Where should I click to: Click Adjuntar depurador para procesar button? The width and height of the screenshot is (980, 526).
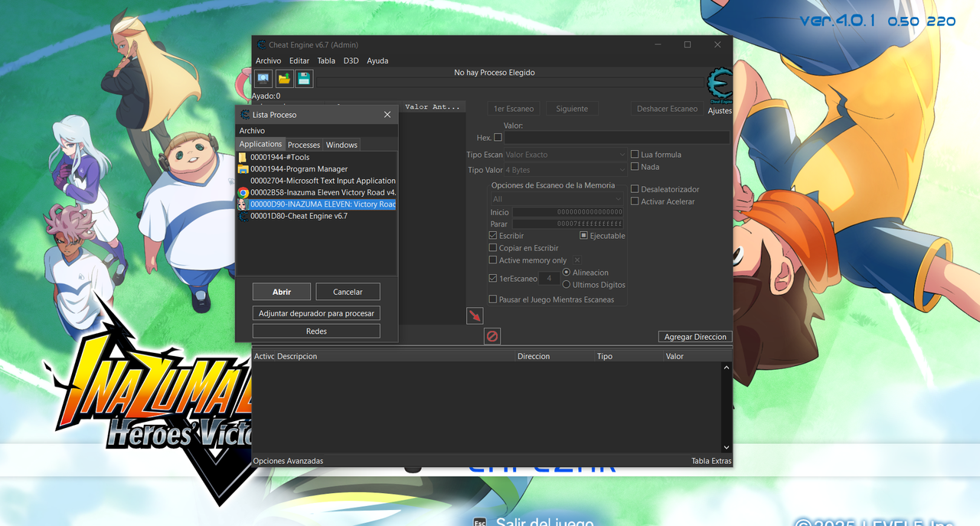click(x=316, y=313)
